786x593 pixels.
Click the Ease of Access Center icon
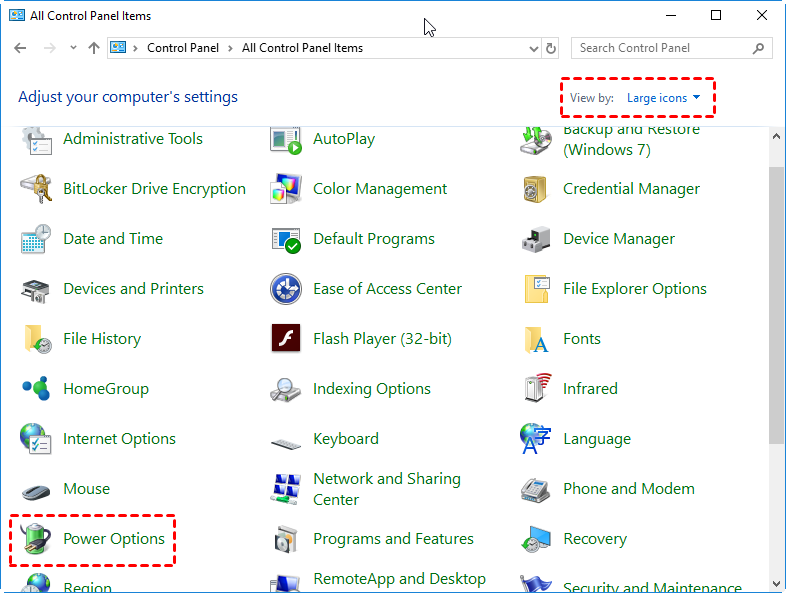[x=286, y=289]
